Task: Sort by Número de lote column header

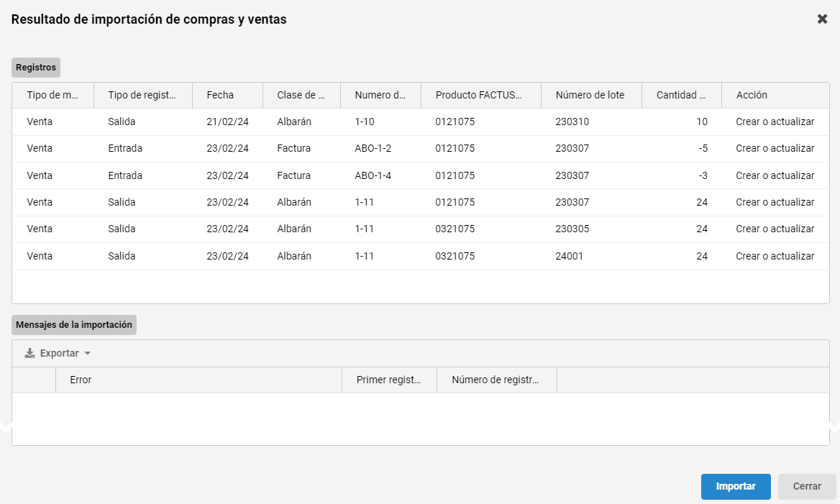Action: pyautogui.click(x=591, y=96)
